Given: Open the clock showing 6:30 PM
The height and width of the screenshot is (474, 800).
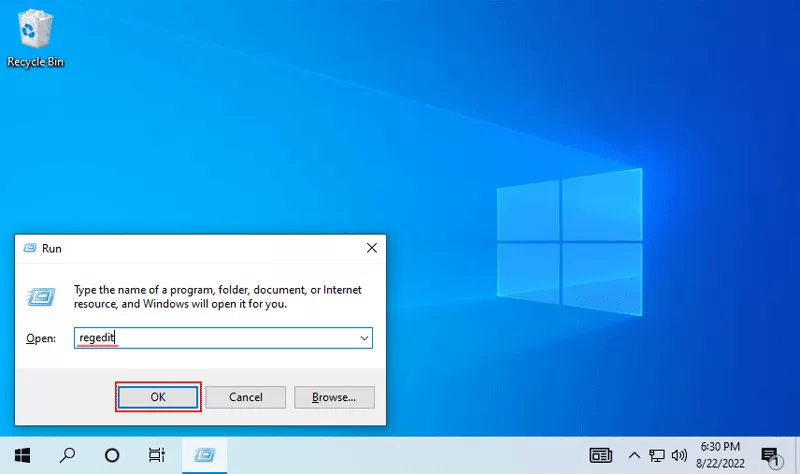Looking at the screenshot, I should 720,455.
